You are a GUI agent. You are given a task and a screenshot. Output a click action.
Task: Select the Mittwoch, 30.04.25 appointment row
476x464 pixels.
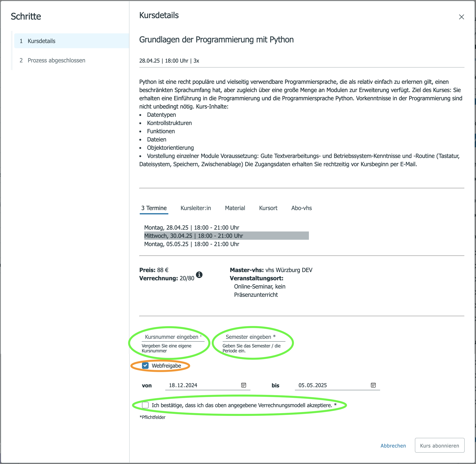pos(226,236)
